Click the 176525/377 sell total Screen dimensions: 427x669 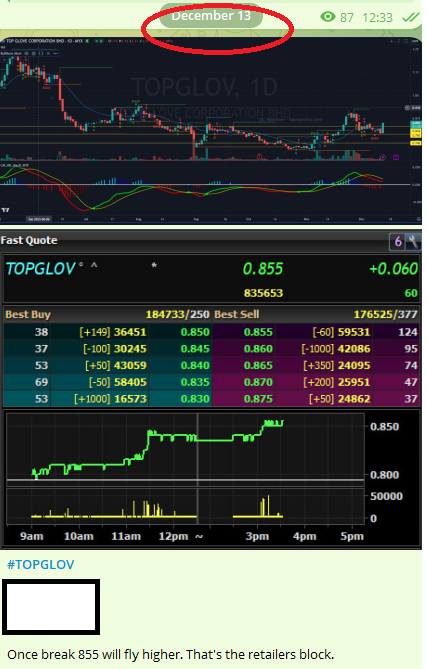click(x=385, y=314)
